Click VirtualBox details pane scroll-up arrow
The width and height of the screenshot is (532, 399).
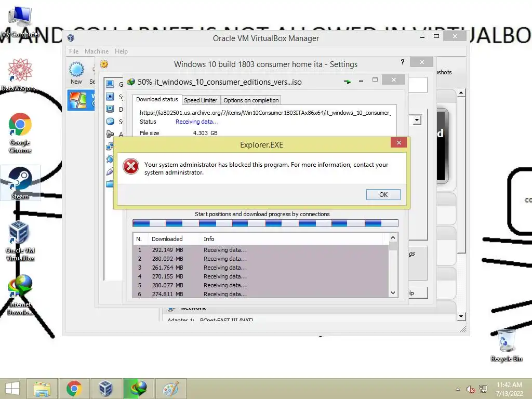461,92
